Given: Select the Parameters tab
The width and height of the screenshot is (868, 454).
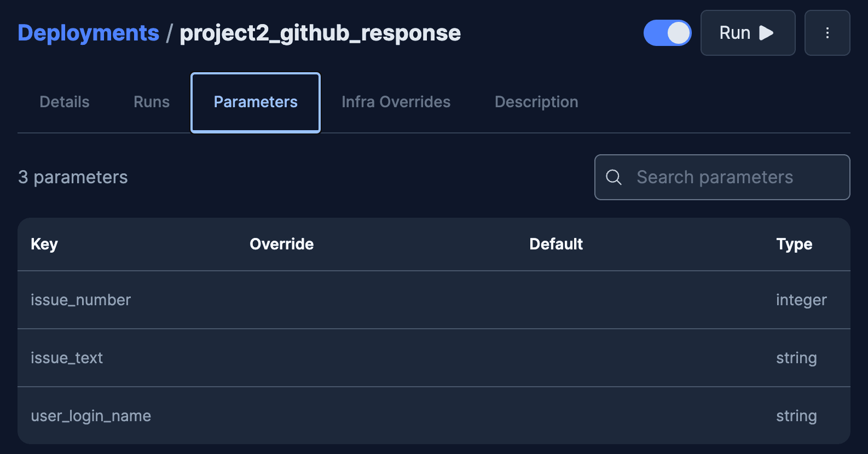Looking at the screenshot, I should point(256,102).
